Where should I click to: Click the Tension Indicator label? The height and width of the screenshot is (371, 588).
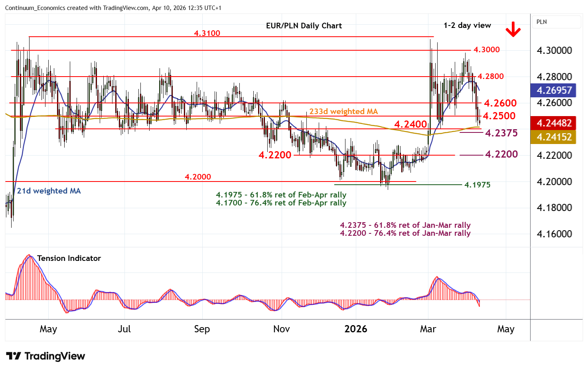click(x=69, y=258)
